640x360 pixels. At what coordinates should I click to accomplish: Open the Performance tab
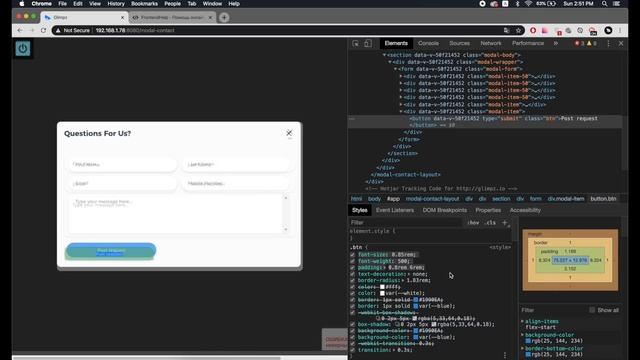(x=528, y=43)
